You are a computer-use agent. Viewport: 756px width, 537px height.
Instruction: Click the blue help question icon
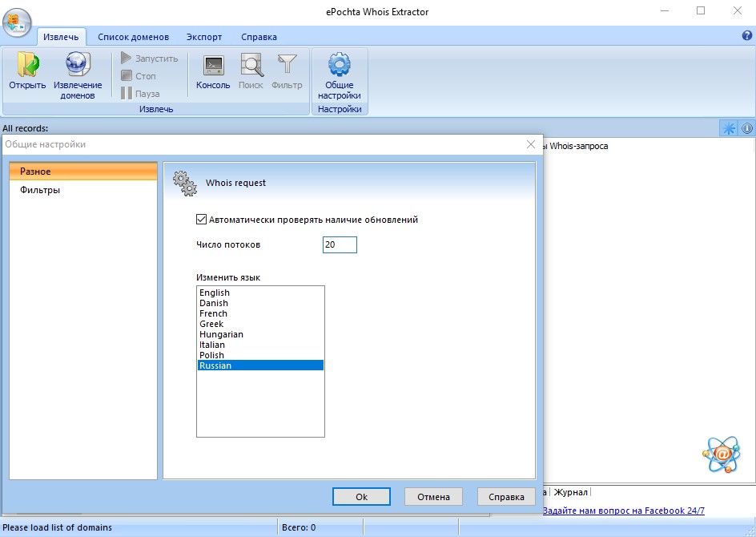point(747,36)
